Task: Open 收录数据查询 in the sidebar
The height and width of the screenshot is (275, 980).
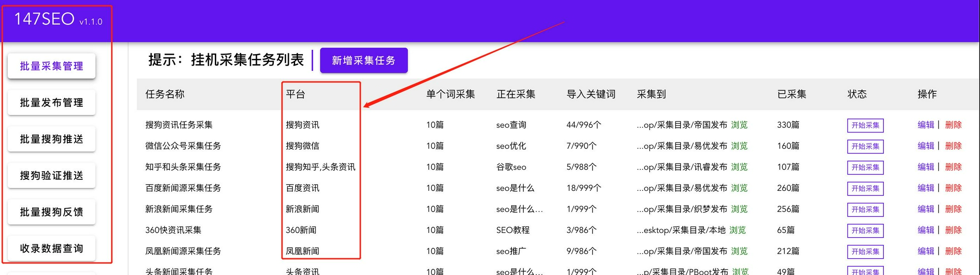Action: (52, 248)
